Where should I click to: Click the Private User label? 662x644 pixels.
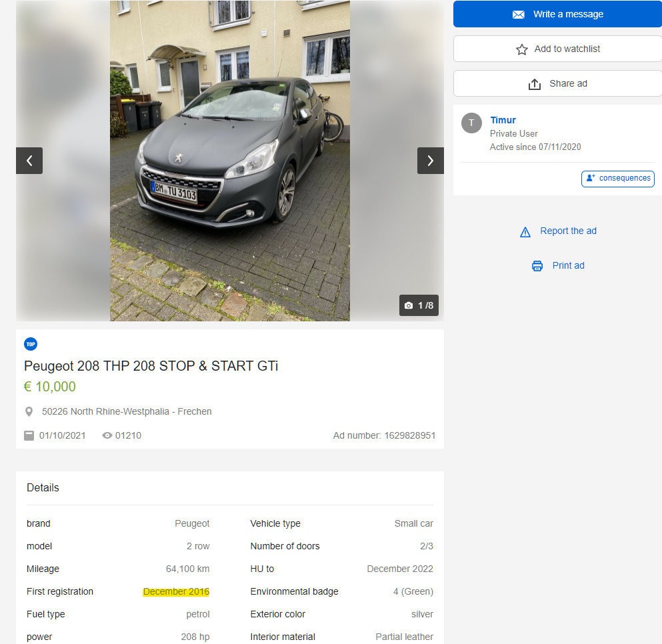point(514,133)
